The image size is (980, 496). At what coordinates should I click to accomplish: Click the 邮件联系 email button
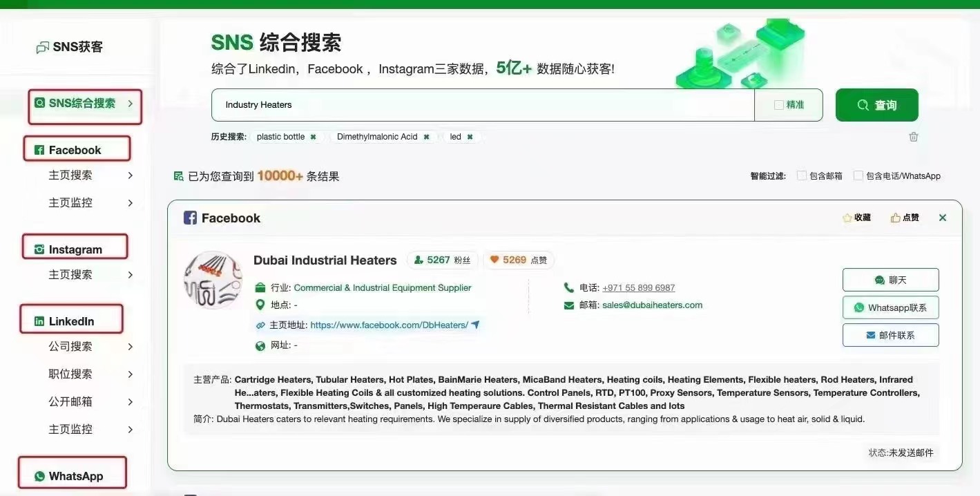click(x=891, y=335)
